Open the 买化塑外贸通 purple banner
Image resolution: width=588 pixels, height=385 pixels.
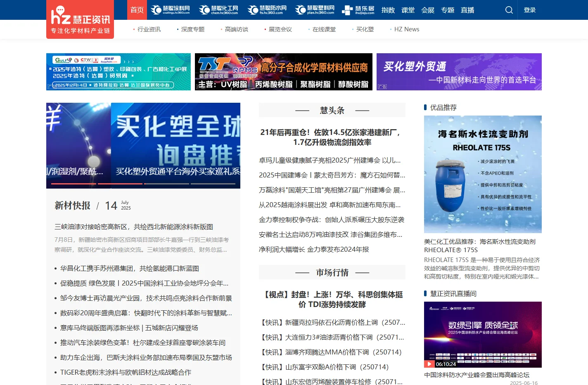pyautogui.click(x=459, y=72)
